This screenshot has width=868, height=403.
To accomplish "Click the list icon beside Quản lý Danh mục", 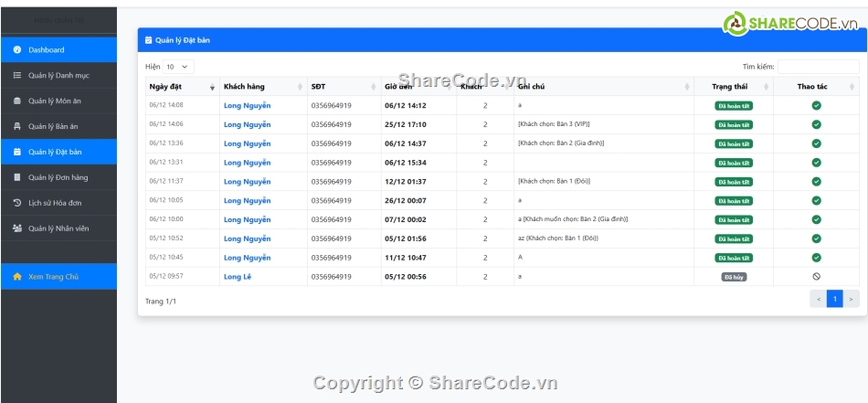I will pos(17,75).
